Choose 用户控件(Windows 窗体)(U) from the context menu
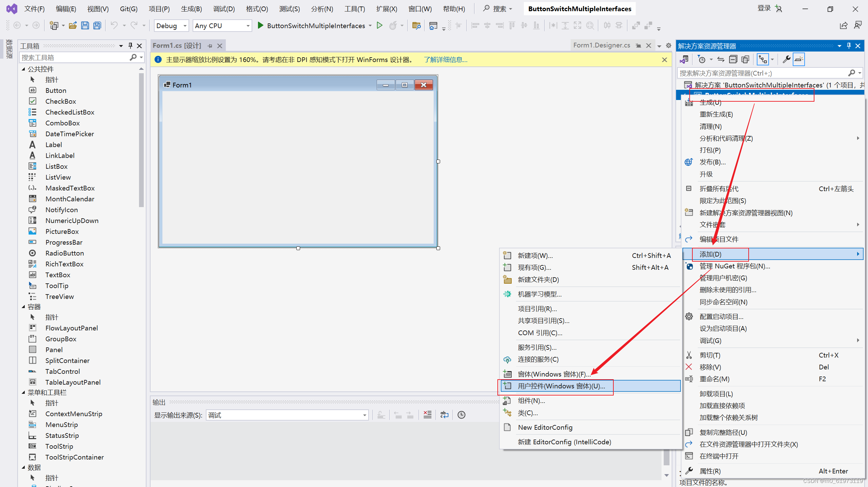Screen dimensions: 868x487 (559, 386)
